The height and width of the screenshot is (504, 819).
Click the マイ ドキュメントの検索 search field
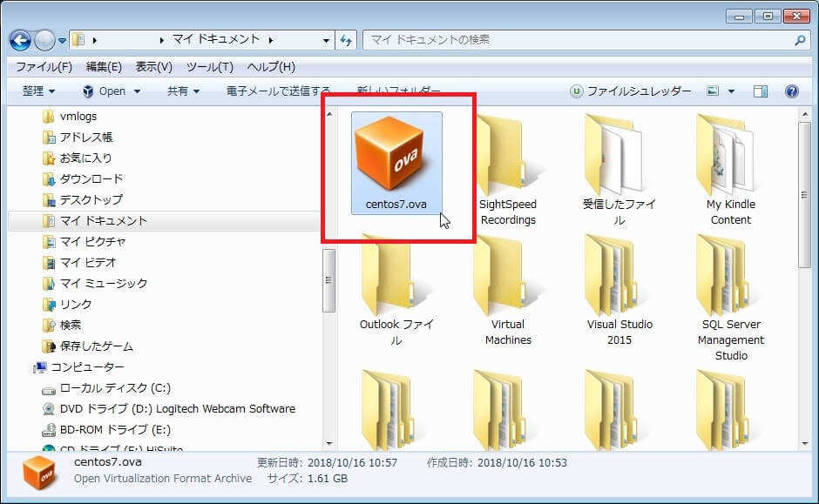[575, 40]
